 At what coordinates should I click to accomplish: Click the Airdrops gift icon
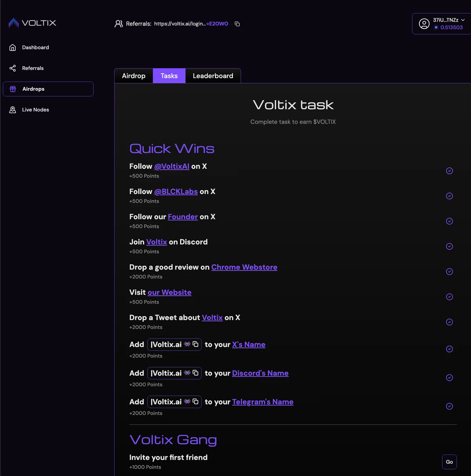coord(13,89)
